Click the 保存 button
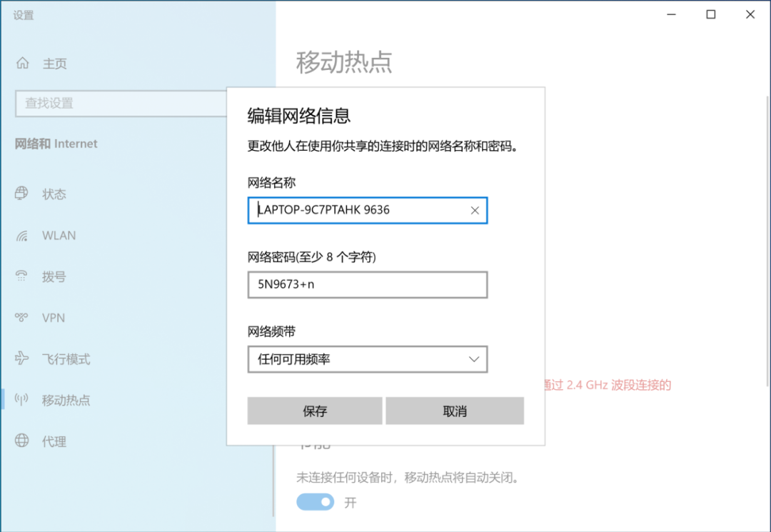The height and width of the screenshot is (532, 771). tap(315, 411)
